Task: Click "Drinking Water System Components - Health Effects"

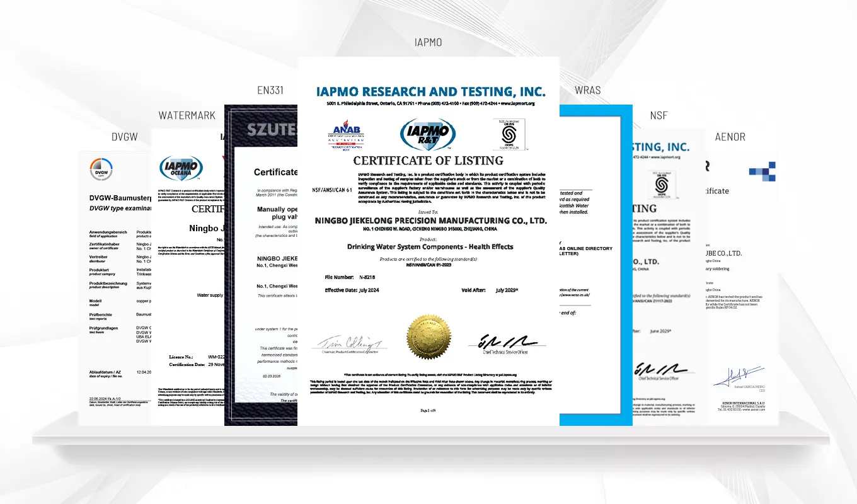Action: click(430, 246)
